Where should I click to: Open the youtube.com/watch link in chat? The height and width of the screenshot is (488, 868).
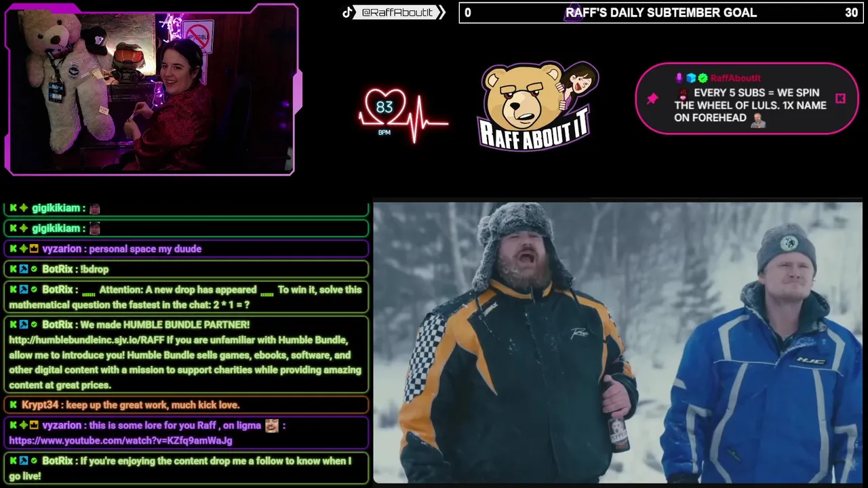point(121,441)
